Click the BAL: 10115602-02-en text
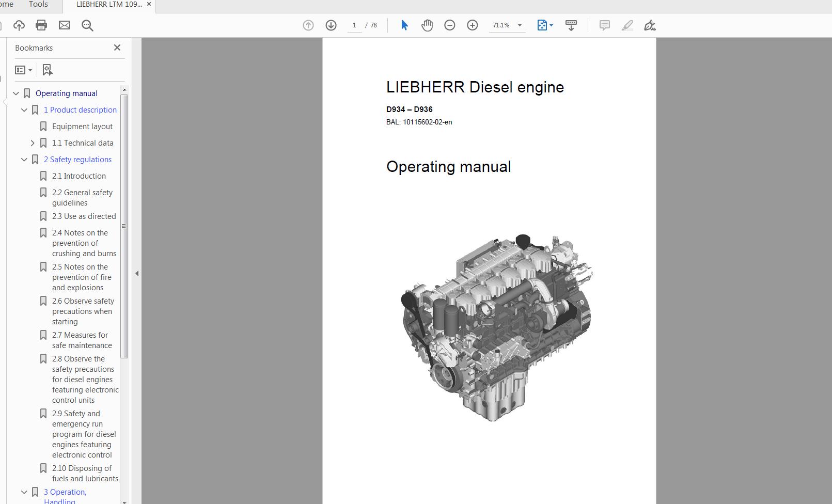Screen dimensions: 832x504 pos(419,122)
